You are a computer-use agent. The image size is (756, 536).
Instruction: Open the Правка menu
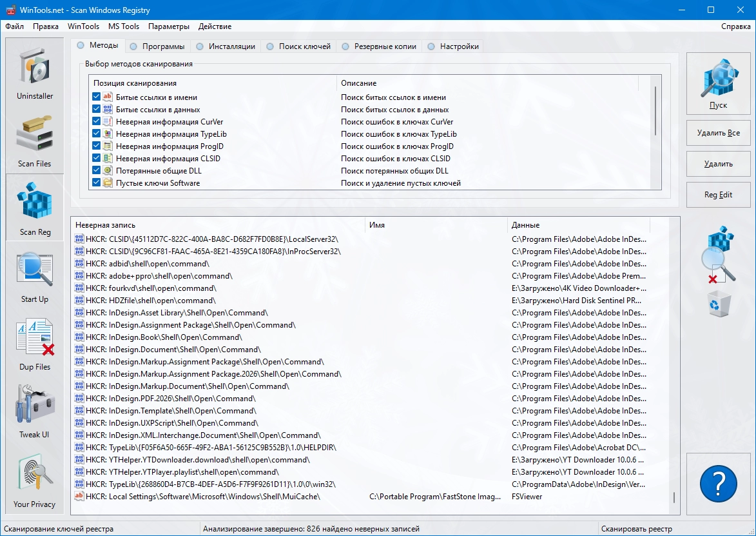point(46,26)
